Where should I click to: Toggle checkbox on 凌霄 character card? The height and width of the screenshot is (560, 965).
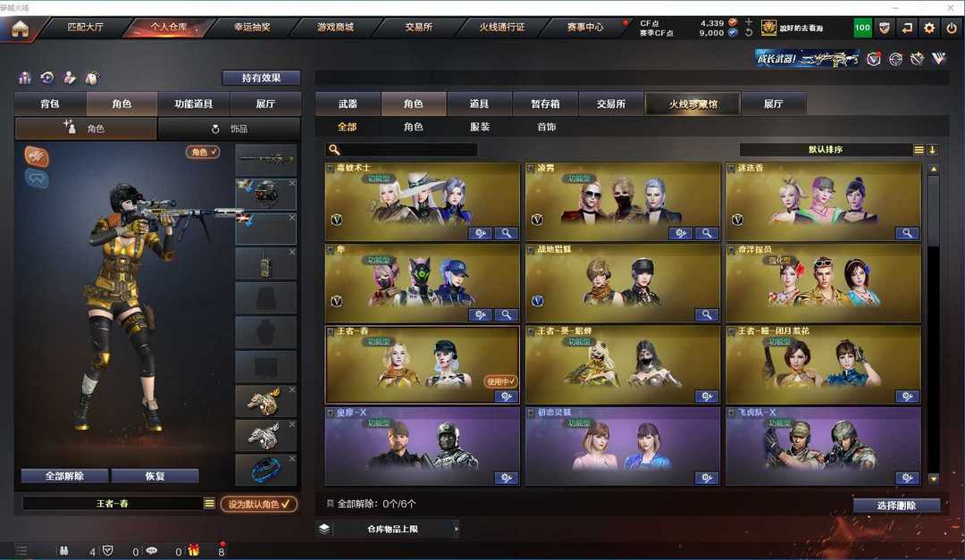pyautogui.click(x=531, y=168)
